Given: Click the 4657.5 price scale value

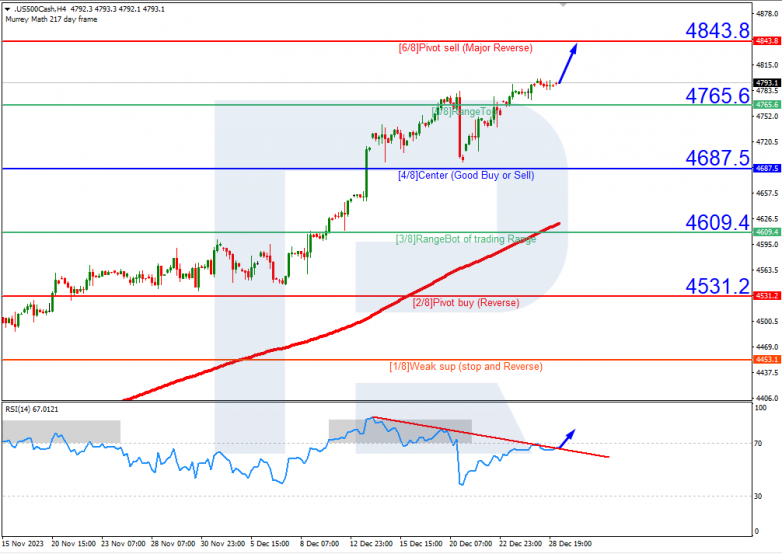Looking at the screenshot, I should 767,193.
